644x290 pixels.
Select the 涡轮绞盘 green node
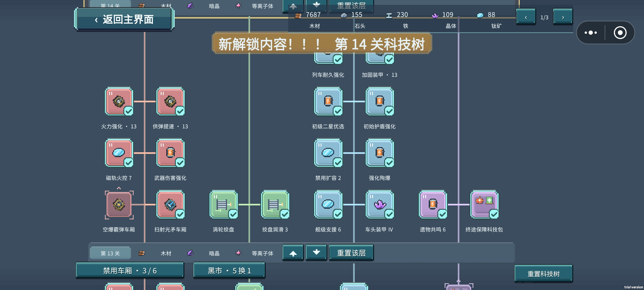[x=224, y=205]
